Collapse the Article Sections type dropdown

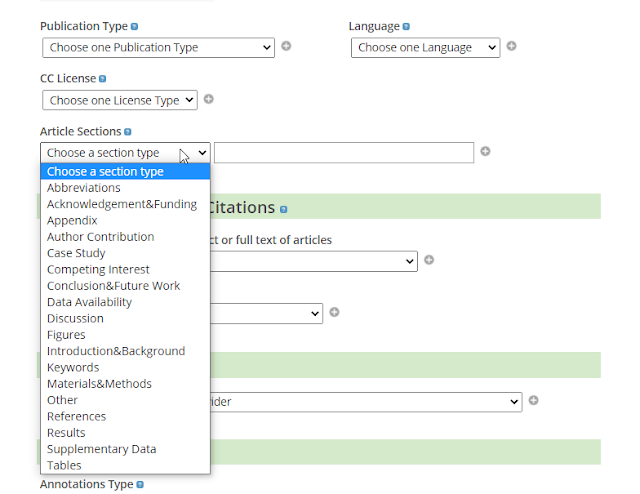[x=125, y=153]
